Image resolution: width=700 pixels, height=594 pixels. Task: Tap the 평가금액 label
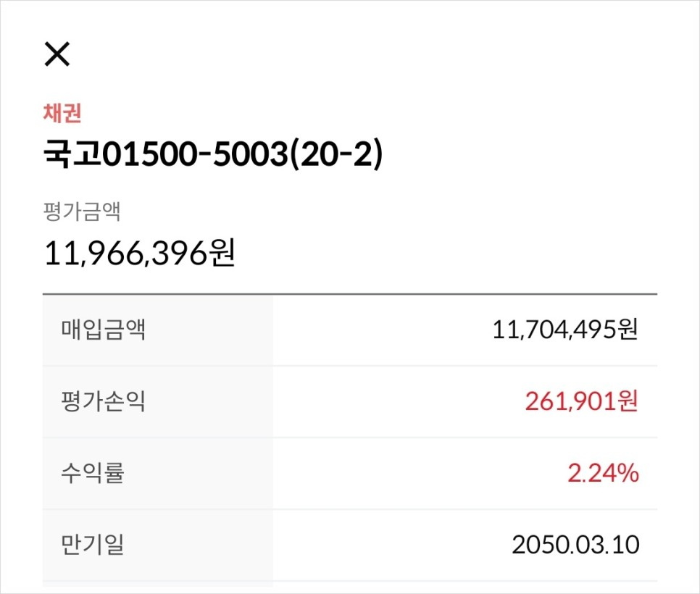point(82,211)
